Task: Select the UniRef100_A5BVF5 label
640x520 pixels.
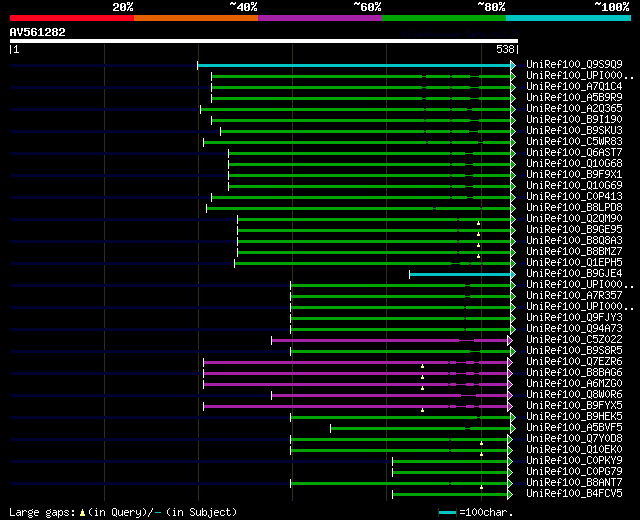Action: click(x=574, y=428)
